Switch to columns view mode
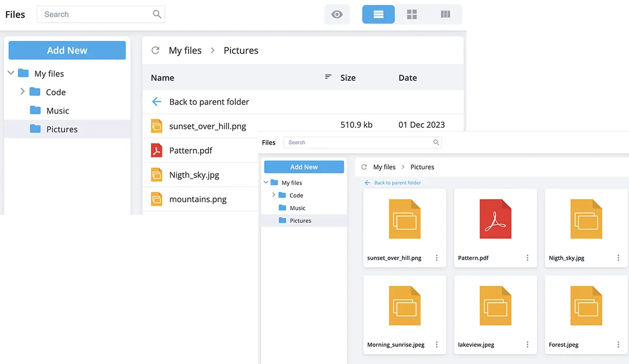The image size is (629, 364). [446, 14]
